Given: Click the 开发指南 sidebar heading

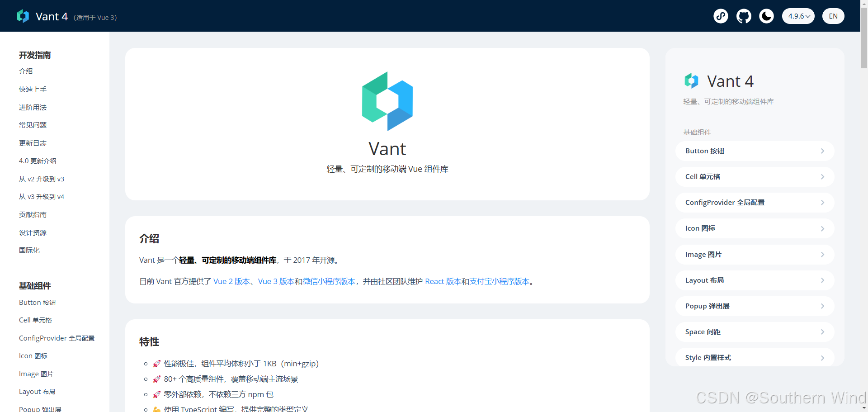Looking at the screenshot, I should pyautogui.click(x=35, y=55).
